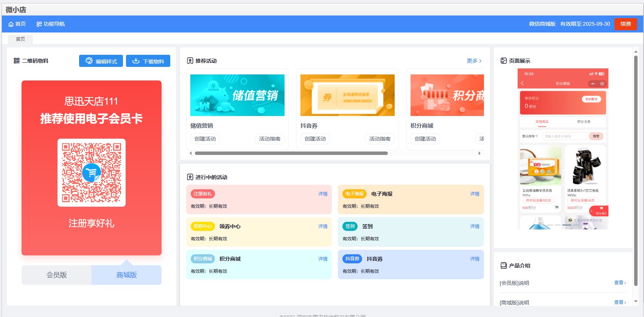Open 详情 for 签到 activity

click(475, 226)
